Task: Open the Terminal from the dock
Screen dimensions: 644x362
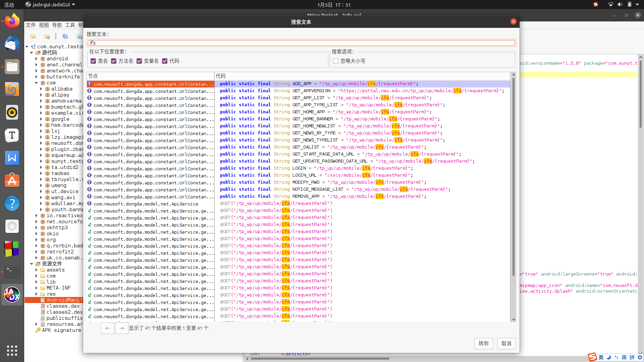Action: point(12,272)
